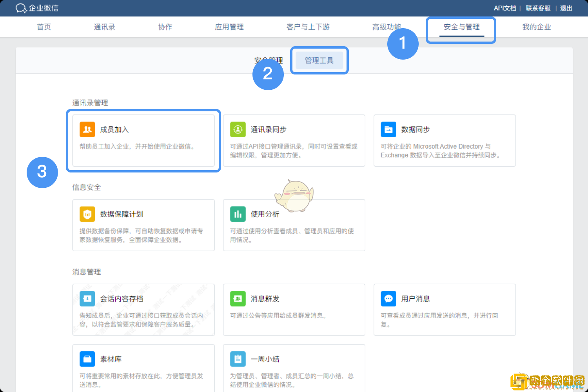Click the 素材库 blue briefcase icon
This screenshot has height=392, width=588.
(87, 359)
